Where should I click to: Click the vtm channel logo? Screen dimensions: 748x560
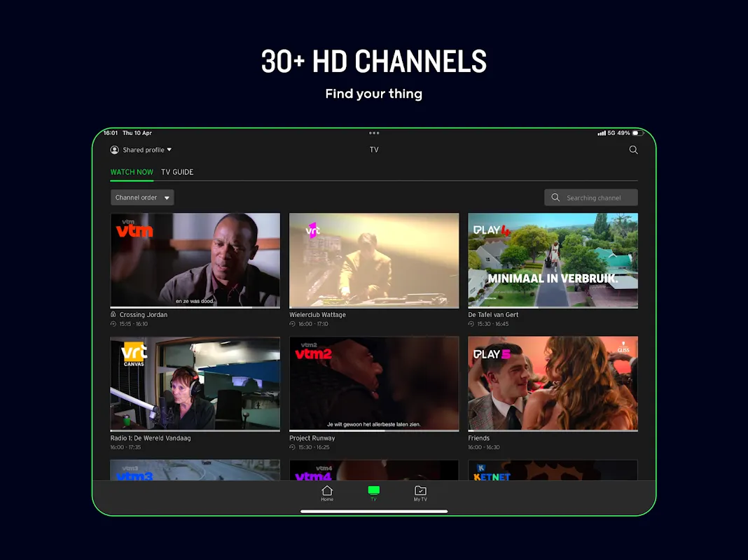[x=134, y=229]
